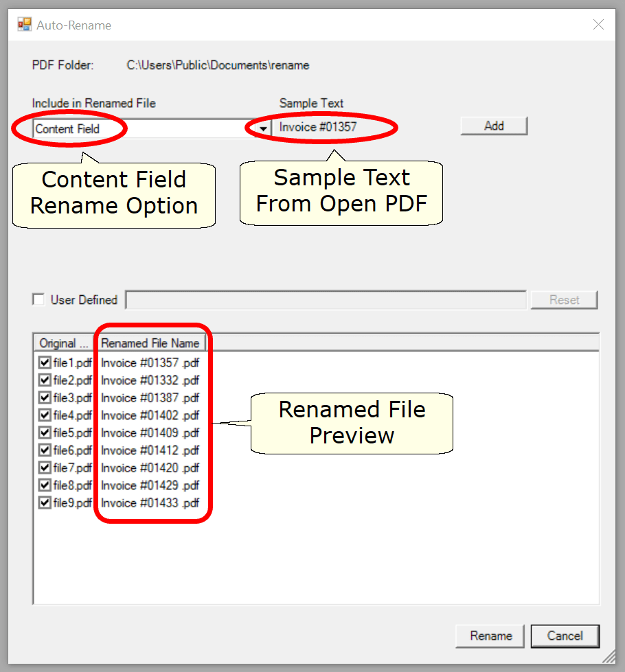Screen dimensions: 625x672
Task: Uncheck file8.pdf in the rename list
Action: point(45,485)
